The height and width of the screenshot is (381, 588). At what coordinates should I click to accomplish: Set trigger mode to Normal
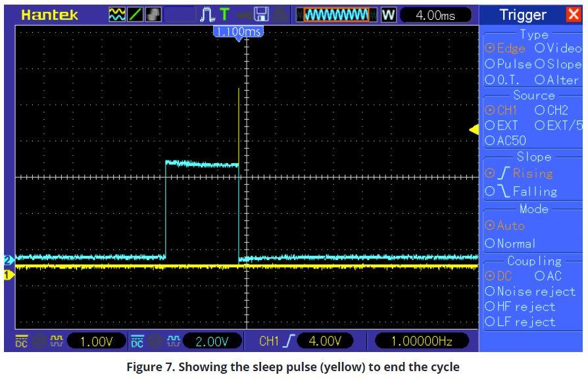point(510,243)
